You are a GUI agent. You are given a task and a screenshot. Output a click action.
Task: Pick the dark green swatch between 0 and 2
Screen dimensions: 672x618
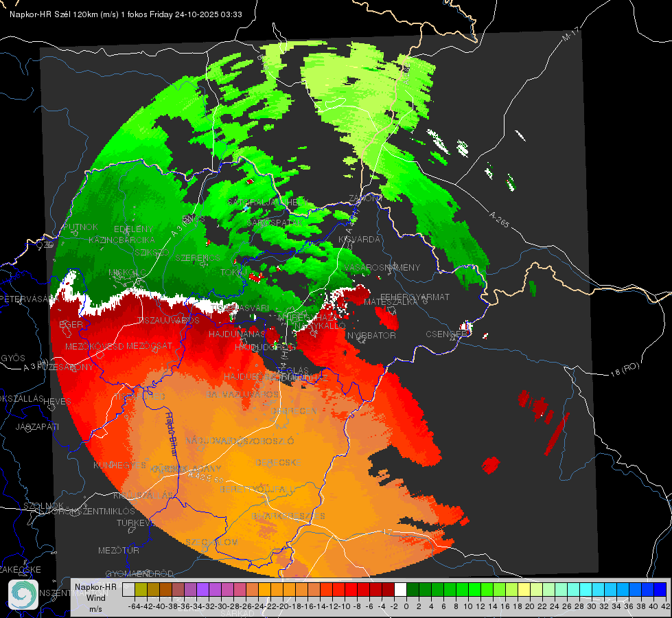tap(413, 589)
